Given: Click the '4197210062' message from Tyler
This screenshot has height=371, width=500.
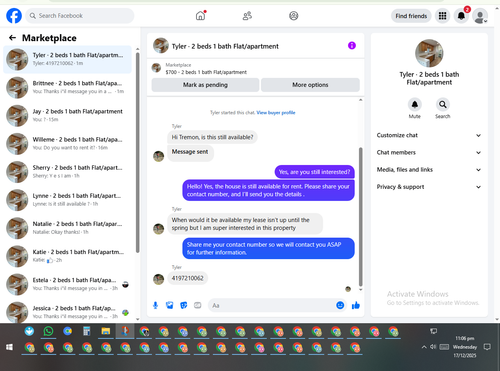Looking at the screenshot, I should pos(187,278).
